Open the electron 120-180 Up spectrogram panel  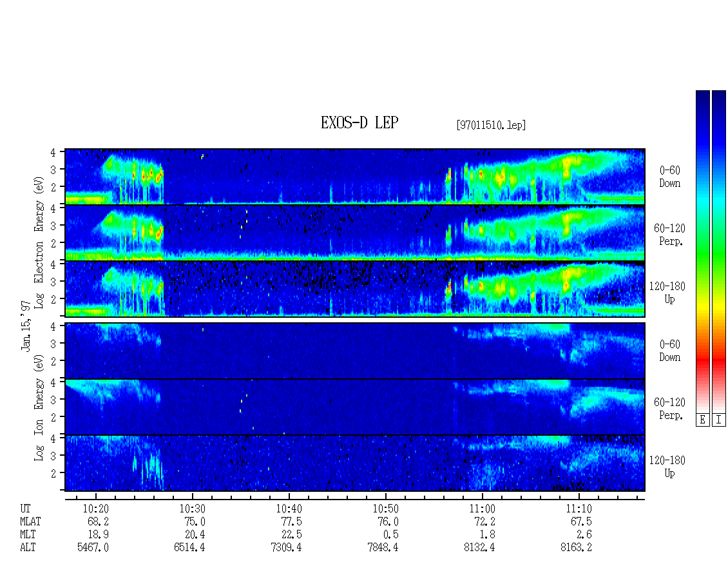point(355,289)
